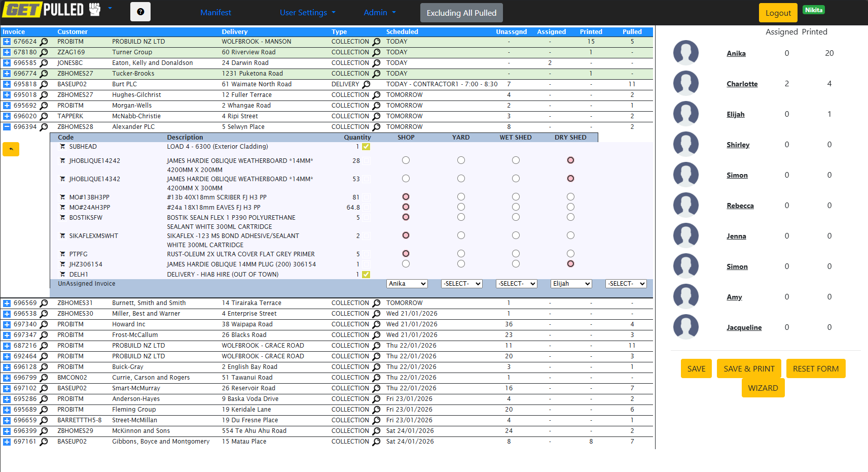Screen dimensions: 868x472
Task: Click the magnifier beside Turner Group's COLLECTION type
Action: (x=376, y=52)
